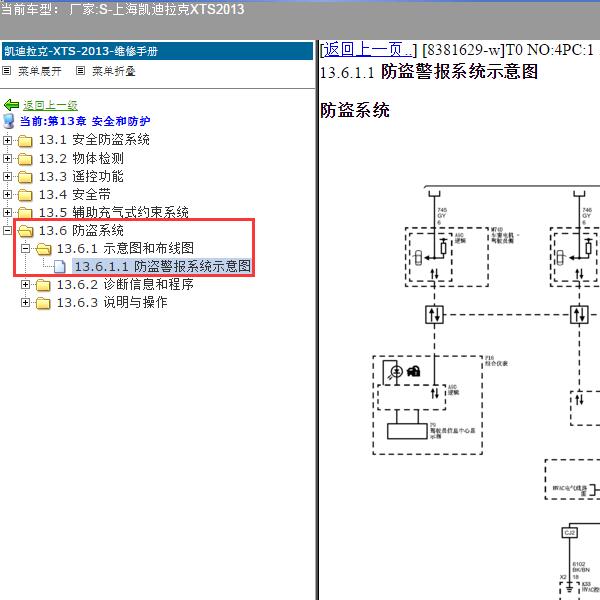
Task: Open 13.5 辅助充气式约束系统 tree item
Action: tap(114, 212)
